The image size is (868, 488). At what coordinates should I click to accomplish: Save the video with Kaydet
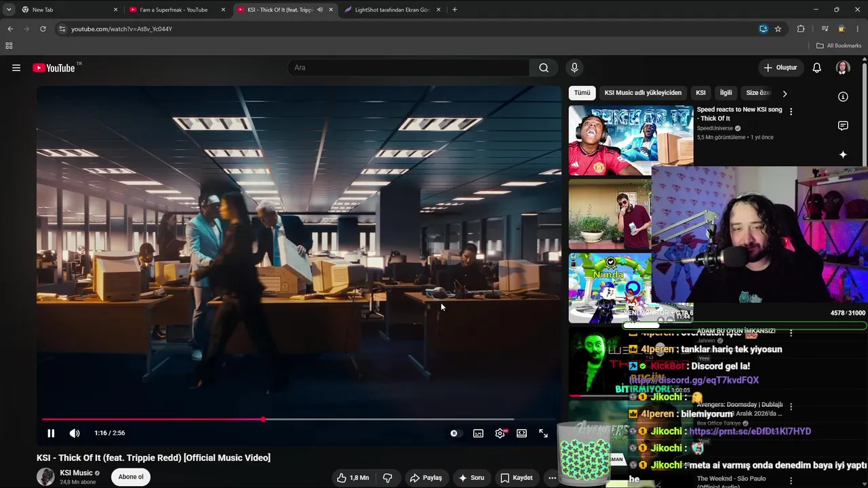516,478
